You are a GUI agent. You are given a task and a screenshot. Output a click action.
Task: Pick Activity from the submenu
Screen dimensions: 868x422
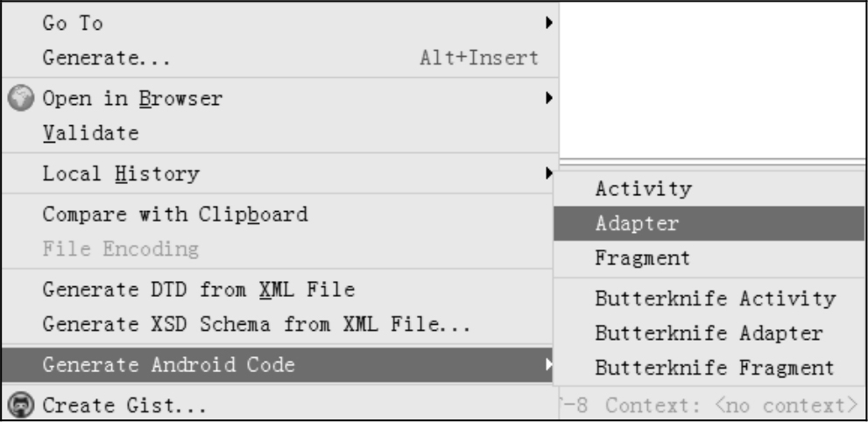[x=643, y=188]
